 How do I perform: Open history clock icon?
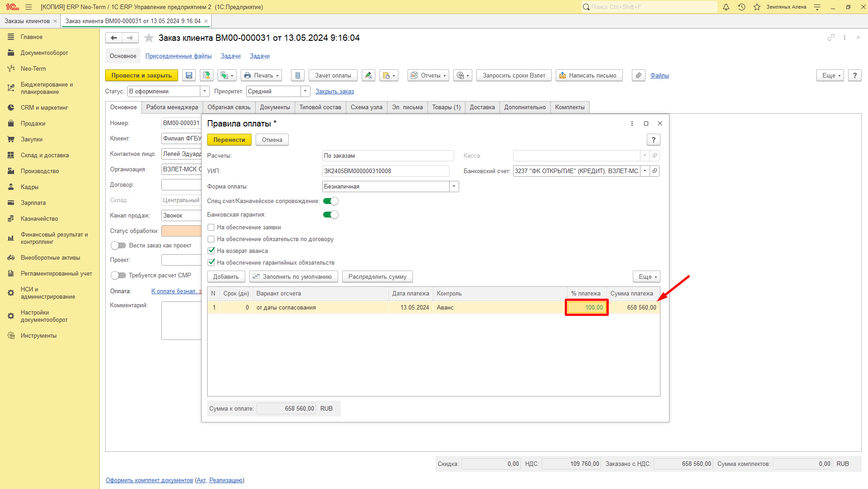click(x=742, y=7)
